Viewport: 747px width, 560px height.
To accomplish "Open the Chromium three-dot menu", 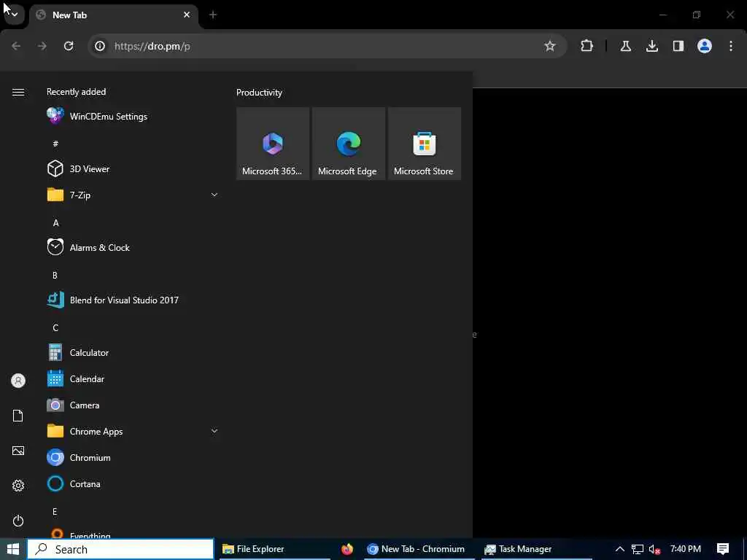I will coord(731,46).
